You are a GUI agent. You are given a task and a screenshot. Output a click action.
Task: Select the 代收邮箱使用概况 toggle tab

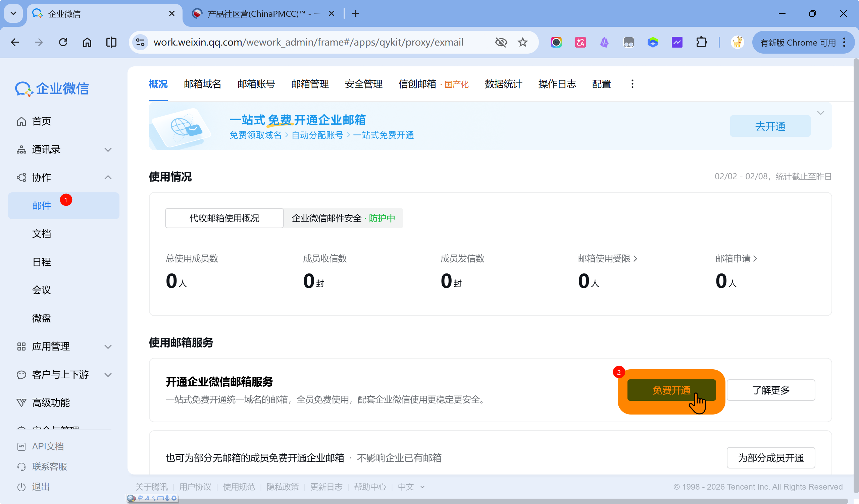coord(224,218)
